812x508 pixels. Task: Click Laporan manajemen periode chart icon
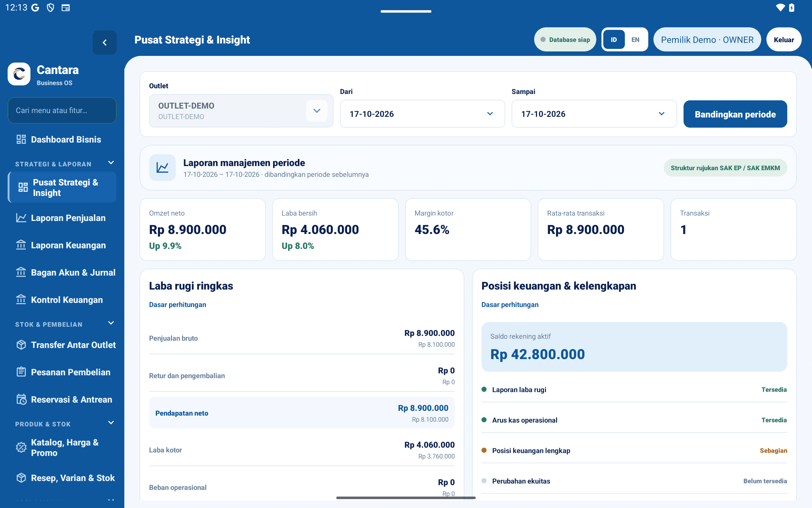point(162,168)
